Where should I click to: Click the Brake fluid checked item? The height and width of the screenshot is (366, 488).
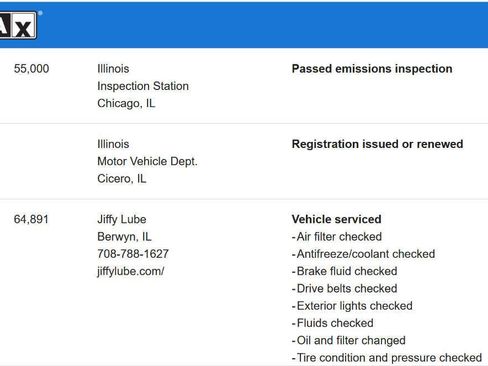click(x=345, y=271)
